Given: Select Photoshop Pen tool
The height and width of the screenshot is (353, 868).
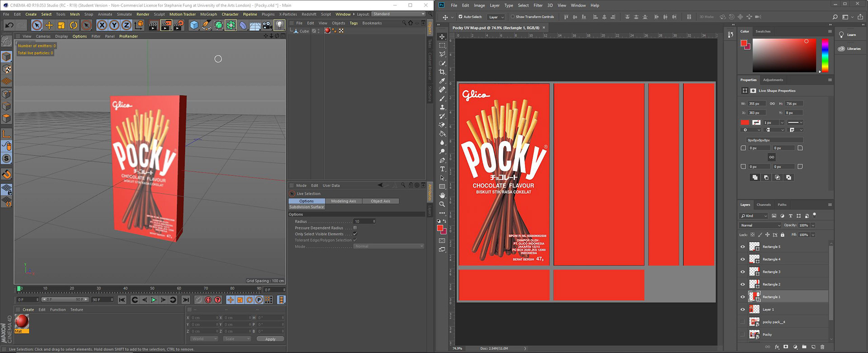Looking at the screenshot, I should (x=442, y=160).
